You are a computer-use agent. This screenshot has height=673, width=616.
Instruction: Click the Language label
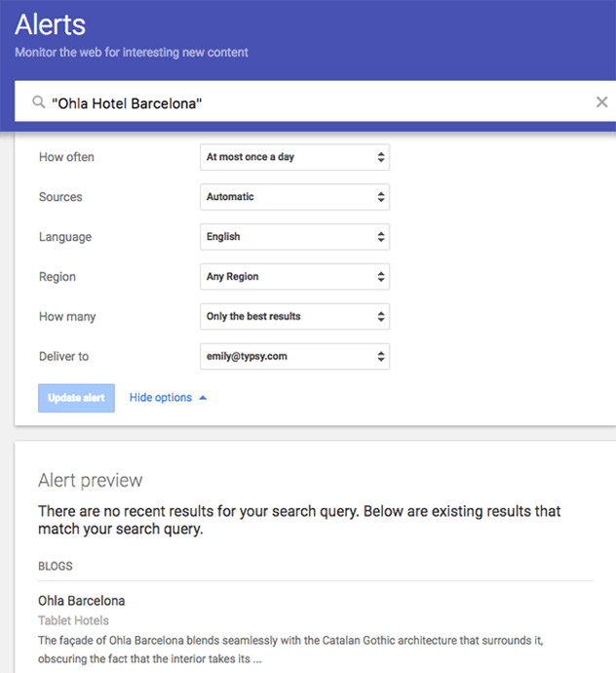(x=65, y=237)
